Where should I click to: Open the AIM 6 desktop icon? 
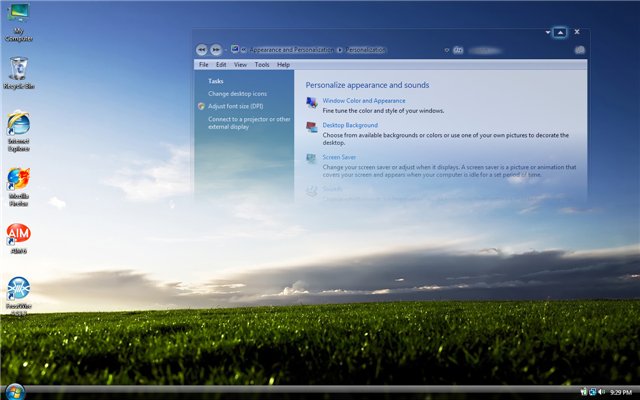[18, 235]
